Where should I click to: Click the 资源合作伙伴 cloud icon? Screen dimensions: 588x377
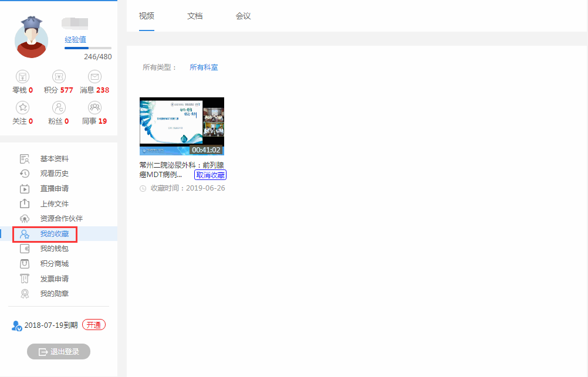[x=25, y=219]
